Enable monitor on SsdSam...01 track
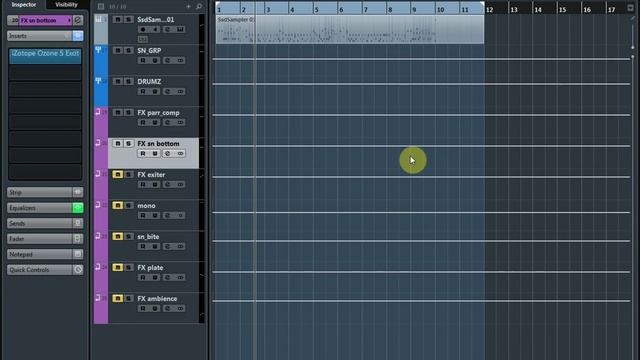The width and height of the screenshot is (640, 360). (155, 29)
